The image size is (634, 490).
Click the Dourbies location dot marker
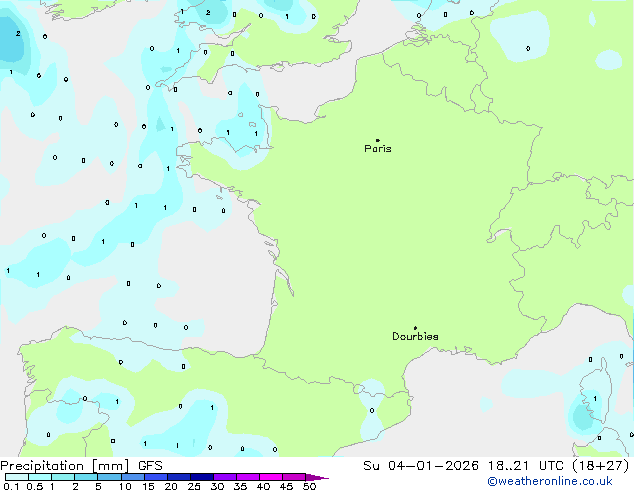click(415, 328)
